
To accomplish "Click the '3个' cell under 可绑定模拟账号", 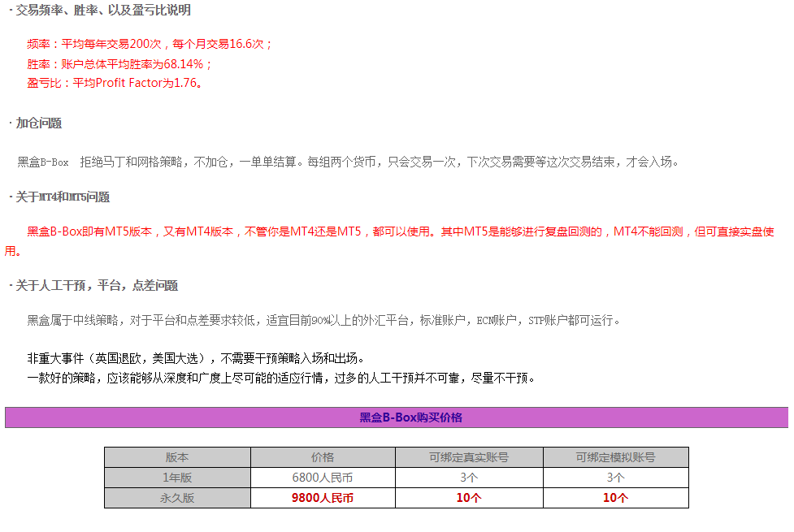I will pos(616,478).
